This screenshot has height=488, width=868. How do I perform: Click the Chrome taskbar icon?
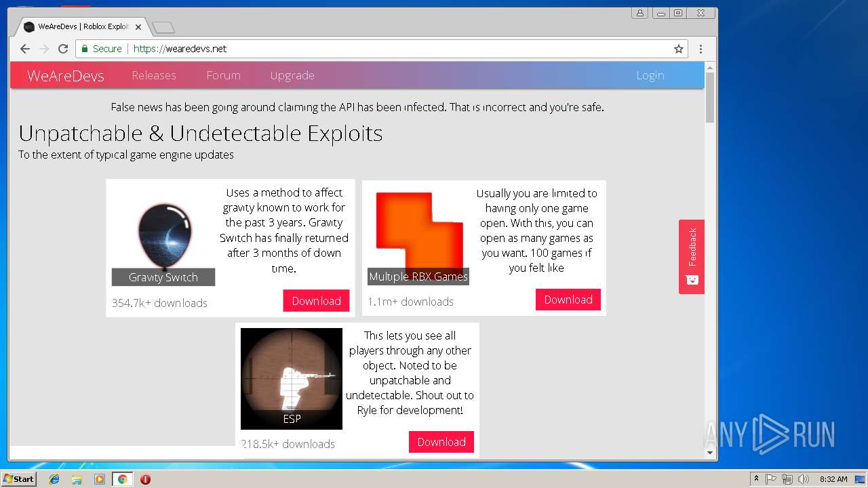(122, 479)
